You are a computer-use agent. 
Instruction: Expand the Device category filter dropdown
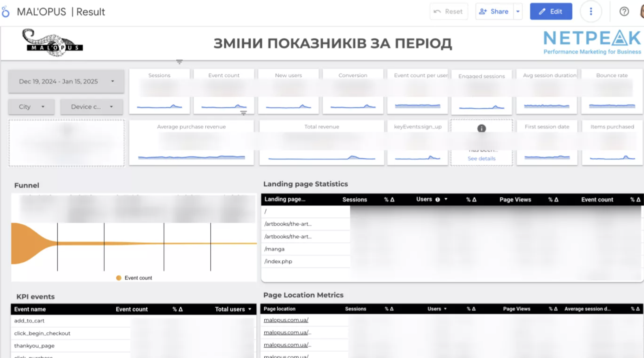[x=91, y=107]
